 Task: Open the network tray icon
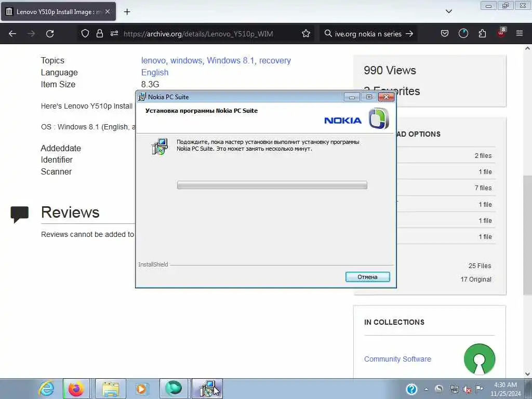(x=454, y=390)
